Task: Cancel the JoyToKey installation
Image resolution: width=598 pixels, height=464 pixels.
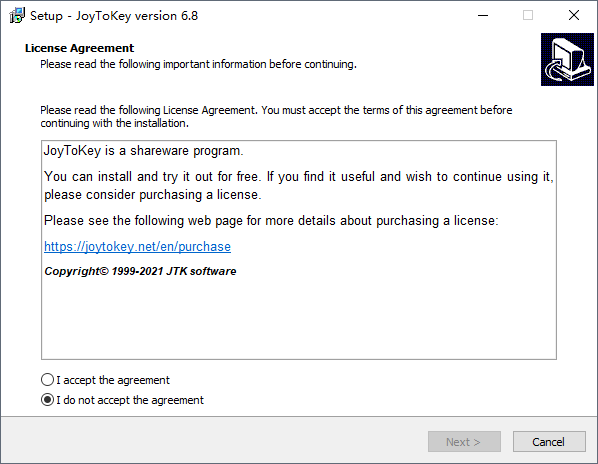Action: coord(549,442)
